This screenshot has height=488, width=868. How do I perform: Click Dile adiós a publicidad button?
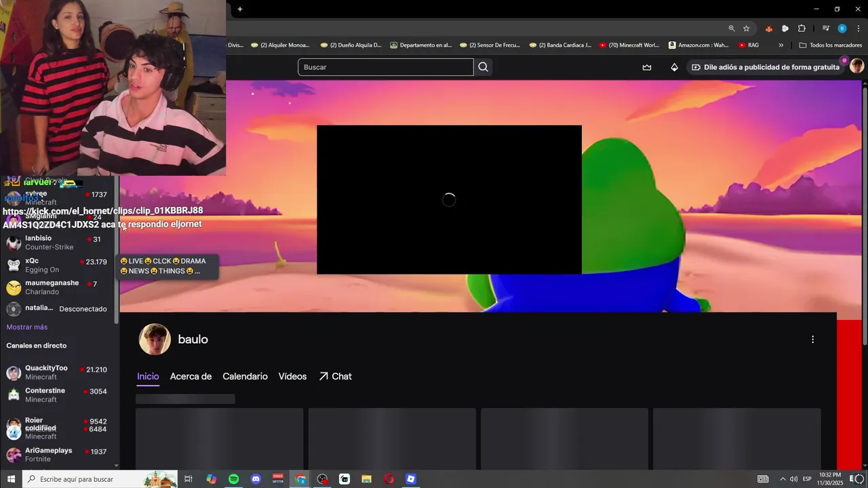765,67
